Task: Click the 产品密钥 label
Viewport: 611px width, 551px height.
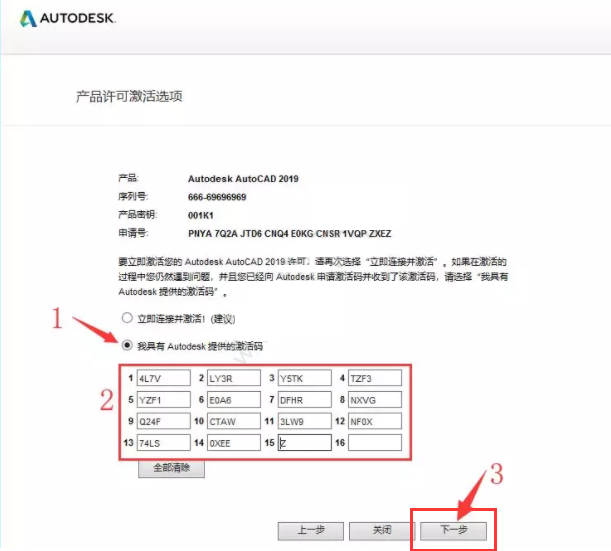Action: (138, 215)
